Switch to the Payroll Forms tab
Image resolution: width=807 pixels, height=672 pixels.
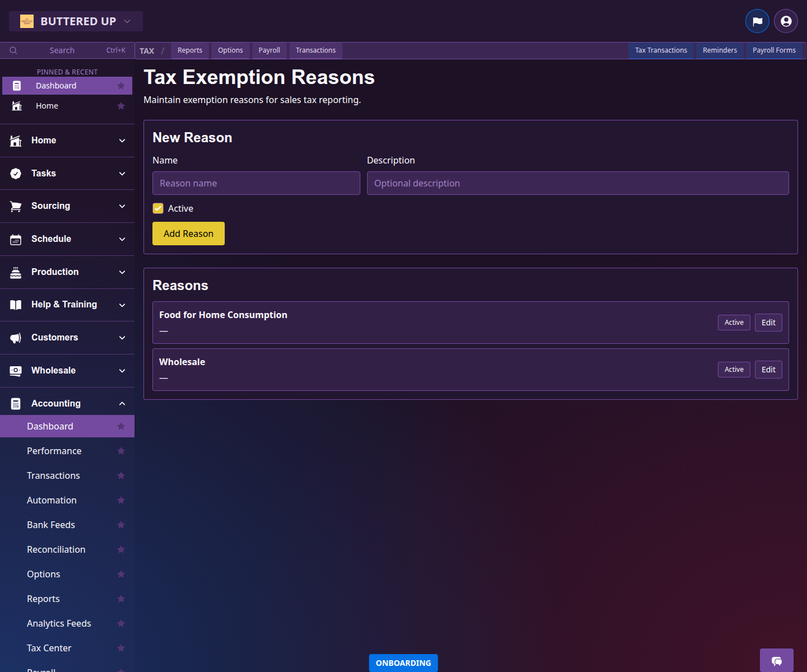pyautogui.click(x=774, y=50)
